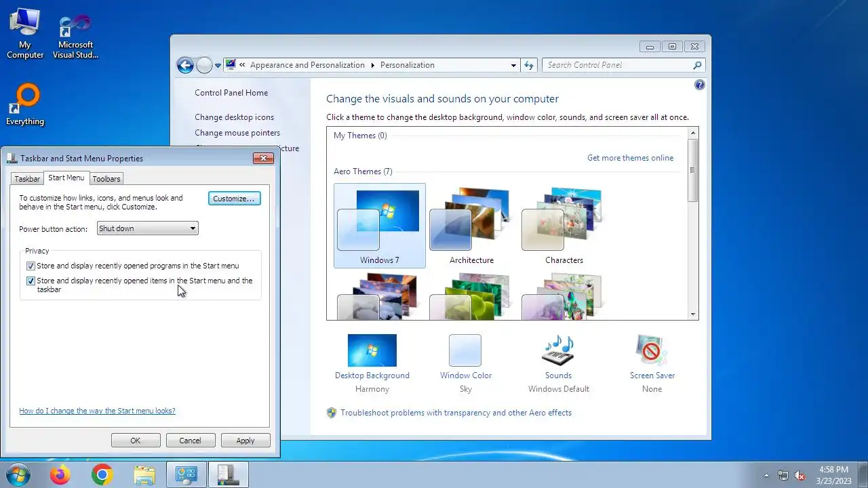Click the muted volume tray icon
Viewport: 868px width, 488px height.
coord(800,475)
